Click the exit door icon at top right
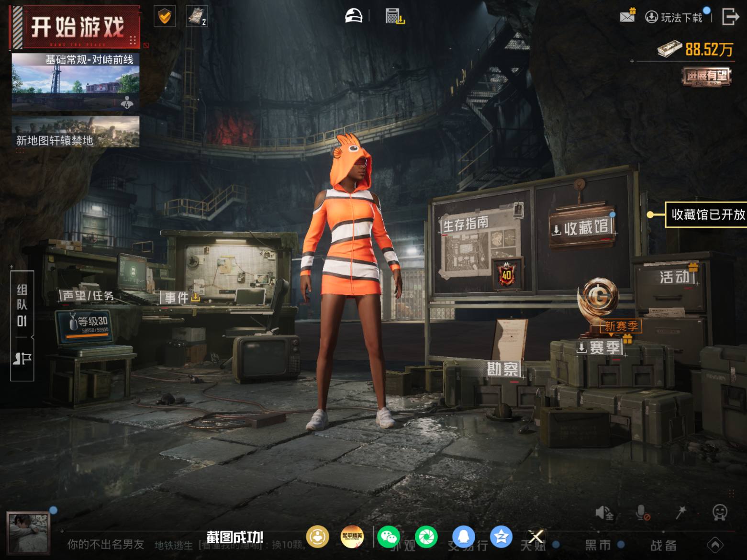The height and width of the screenshot is (560, 747). (730, 17)
